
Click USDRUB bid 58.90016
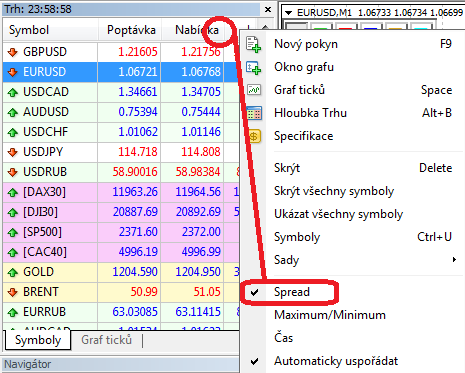(135, 172)
